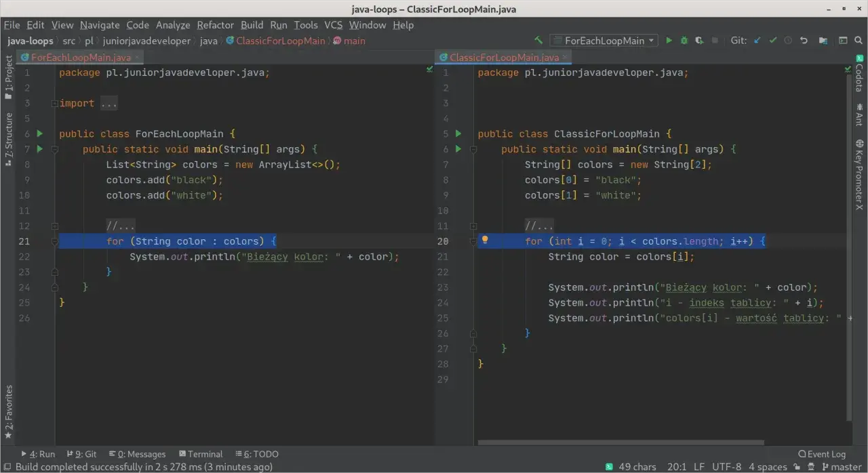Open Run Anything icon in the toolbar
868x473 pixels.
tap(843, 41)
